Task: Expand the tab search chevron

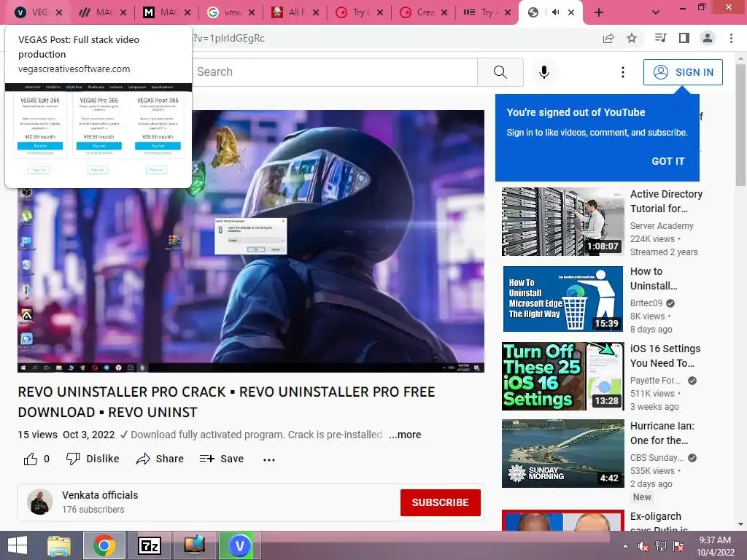Action: pyautogui.click(x=656, y=12)
